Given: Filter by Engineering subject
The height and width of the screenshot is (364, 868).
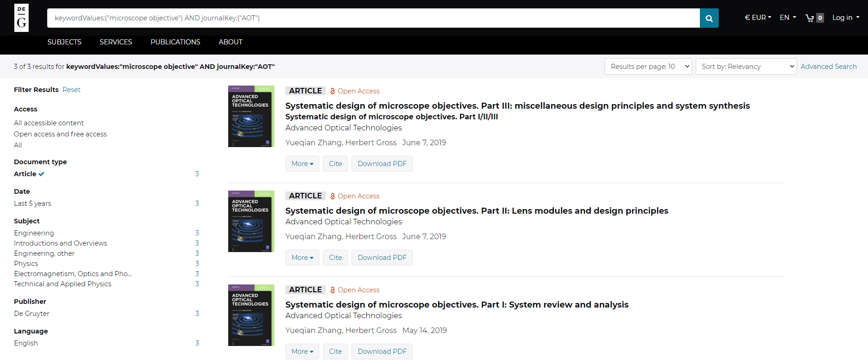Looking at the screenshot, I should (x=34, y=233).
